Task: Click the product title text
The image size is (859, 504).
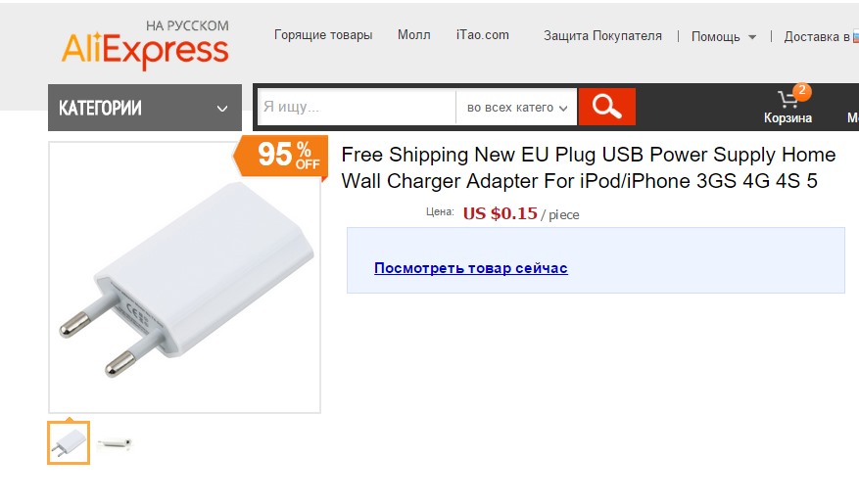Action: [588, 167]
